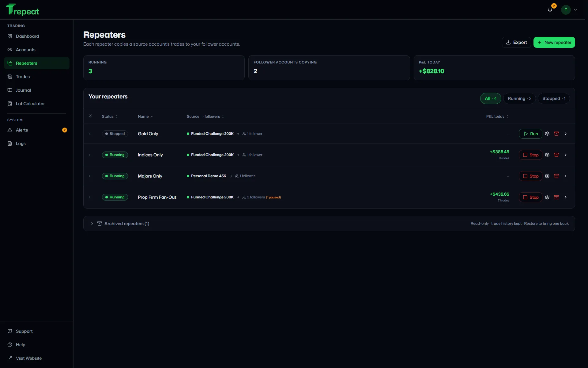
Task: Open Gold Only details arrow
Action: coord(566,134)
